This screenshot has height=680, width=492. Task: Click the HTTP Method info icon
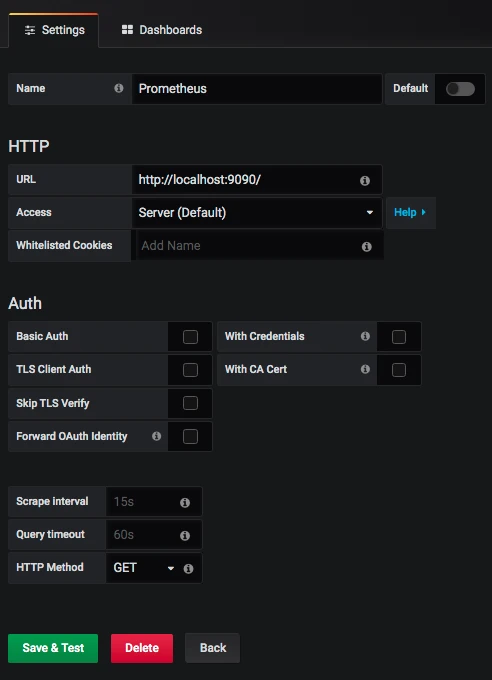(x=188, y=568)
